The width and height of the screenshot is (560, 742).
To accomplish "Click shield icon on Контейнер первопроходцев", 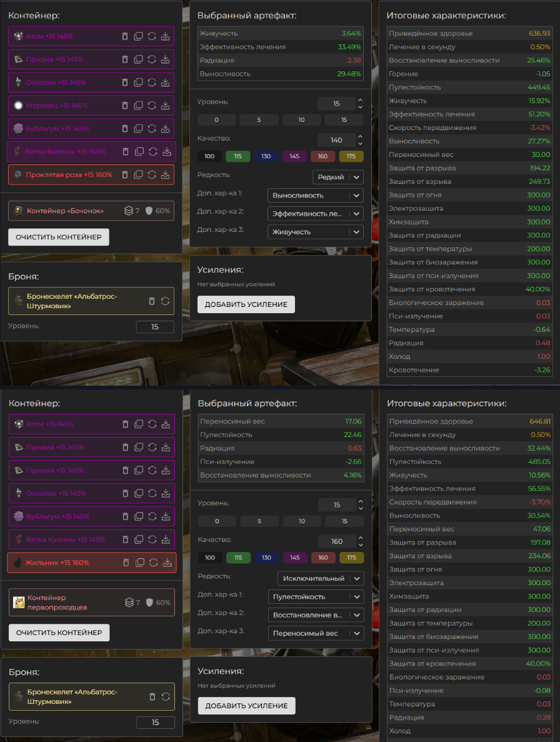I will pyautogui.click(x=149, y=603).
